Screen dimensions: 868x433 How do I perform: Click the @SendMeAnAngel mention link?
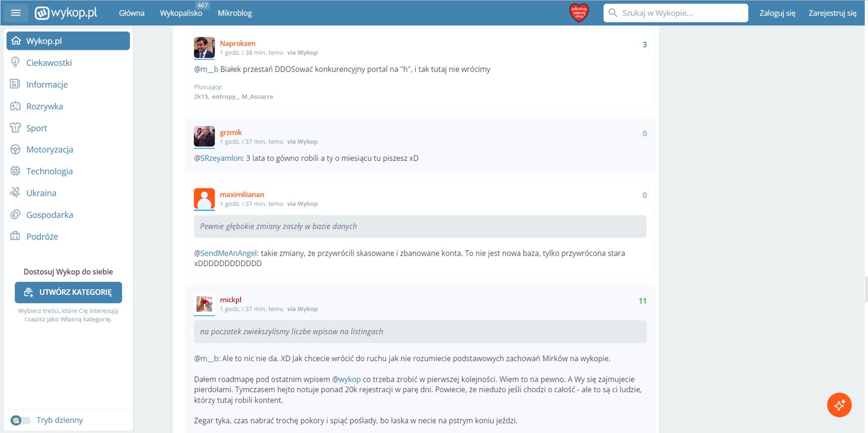(x=229, y=253)
